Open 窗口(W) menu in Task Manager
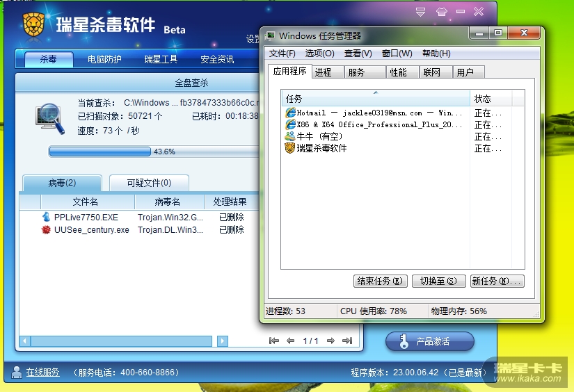The height and width of the screenshot is (392, 574). click(x=397, y=54)
